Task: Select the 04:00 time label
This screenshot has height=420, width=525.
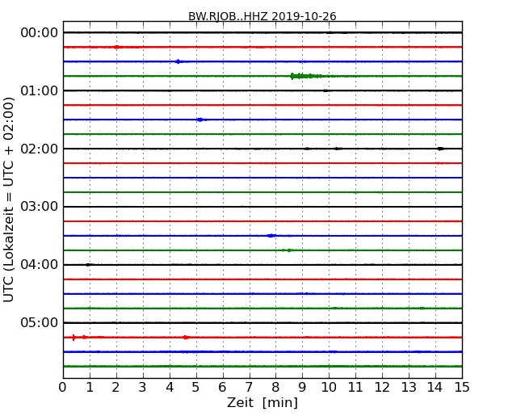Action: point(40,265)
